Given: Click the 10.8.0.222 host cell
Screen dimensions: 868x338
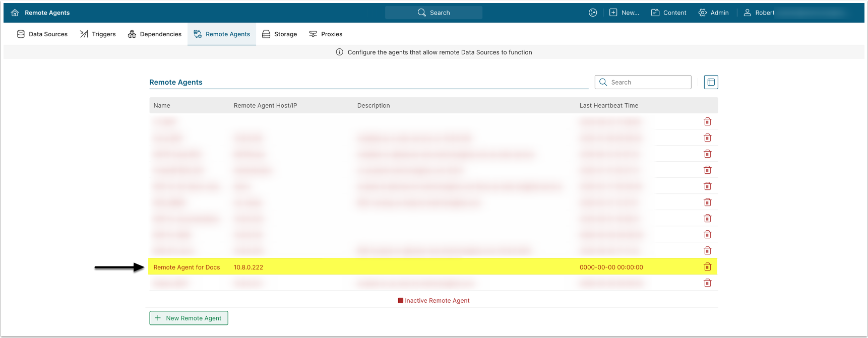Looking at the screenshot, I should (x=249, y=267).
